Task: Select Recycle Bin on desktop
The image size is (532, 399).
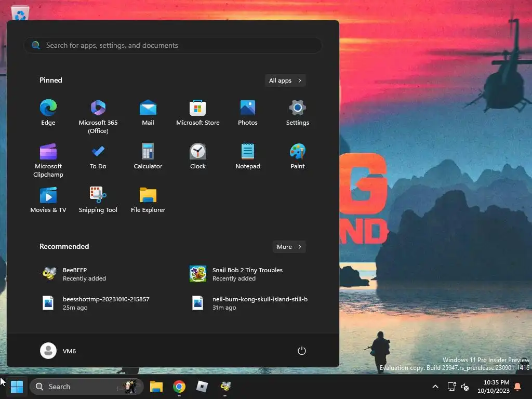Action: tap(20, 14)
